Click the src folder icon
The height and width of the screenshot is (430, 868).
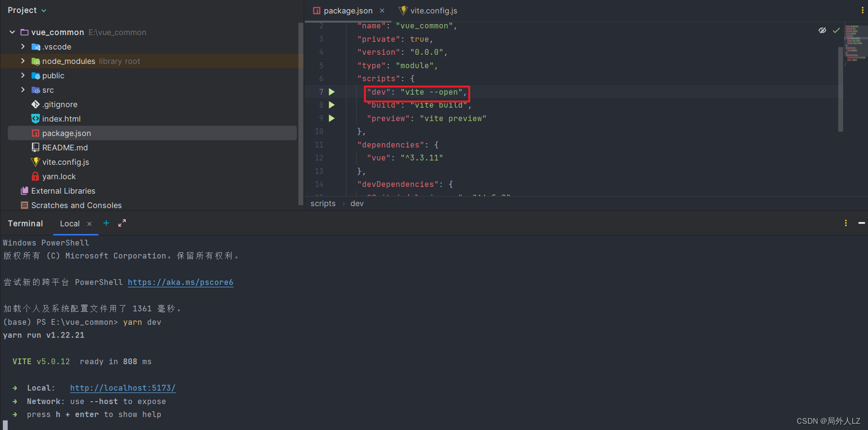coord(36,90)
